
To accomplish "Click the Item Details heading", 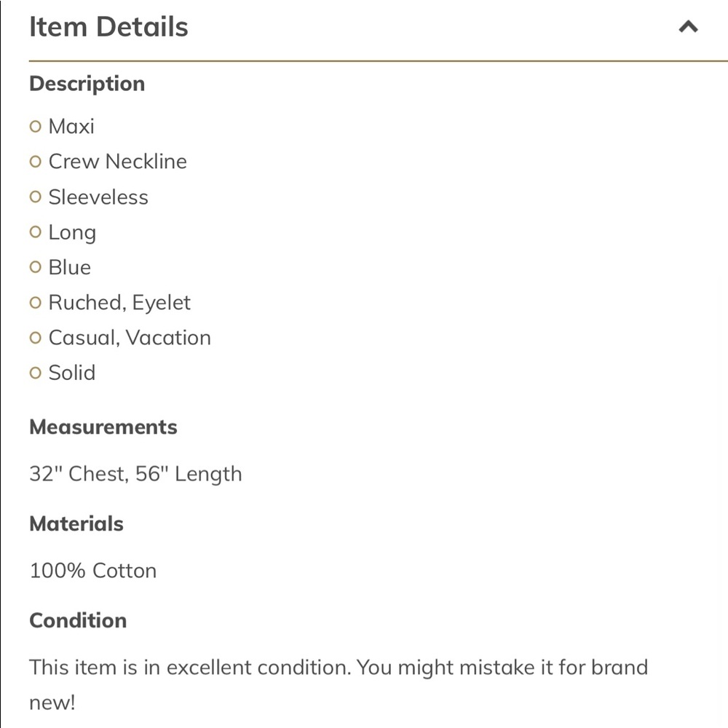I will pos(108,26).
